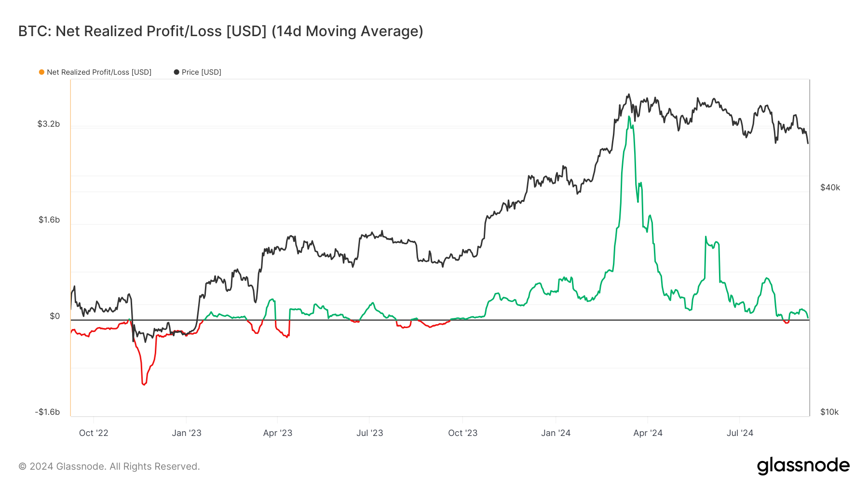The height and width of the screenshot is (488, 868).
Task: Click the Apr '24 x-axis label
Action: (648, 433)
